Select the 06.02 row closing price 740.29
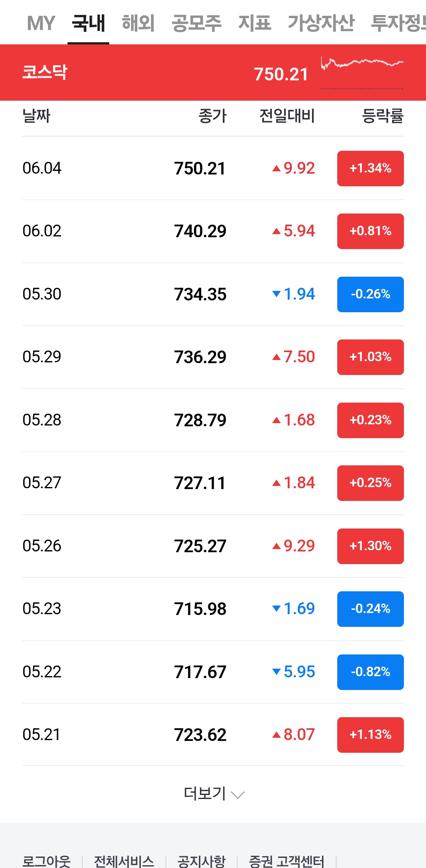The height and width of the screenshot is (868, 426). tap(200, 231)
